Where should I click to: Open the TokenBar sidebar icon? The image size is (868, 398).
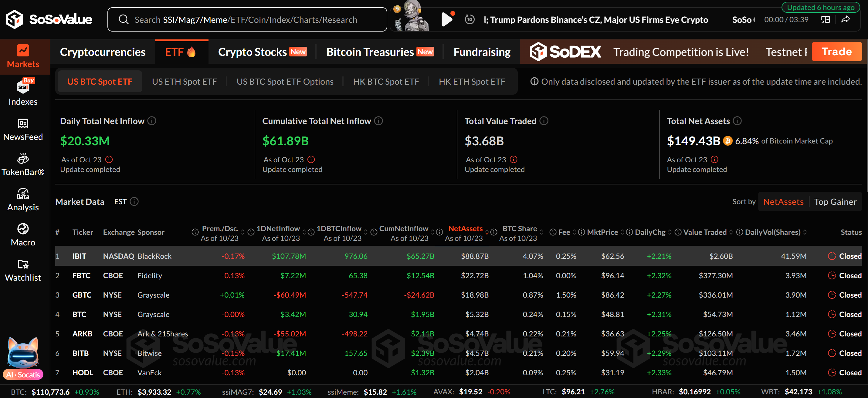(x=23, y=159)
